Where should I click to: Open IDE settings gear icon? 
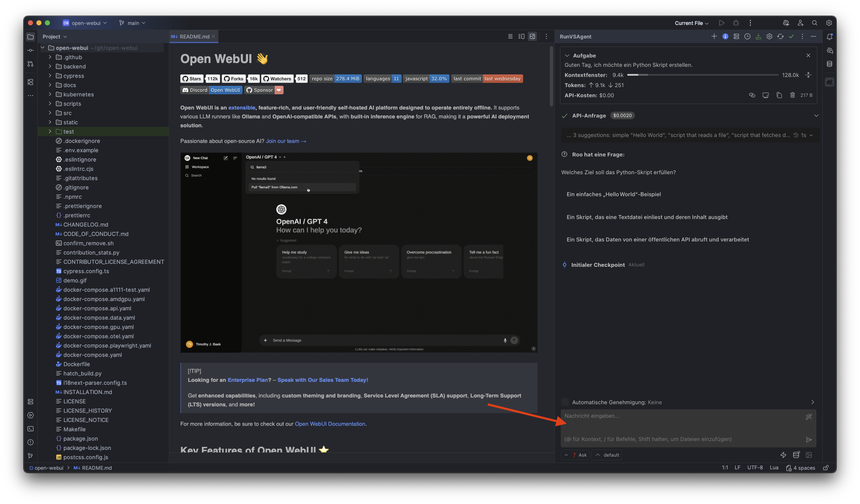point(829,23)
